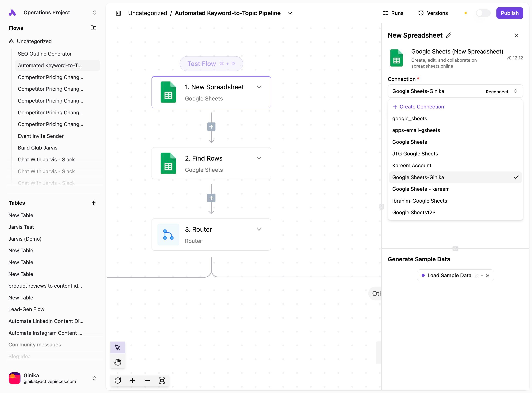The image size is (532, 393).
Task: Expand the New Spreadsheet step chevron
Action: click(259, 87)
